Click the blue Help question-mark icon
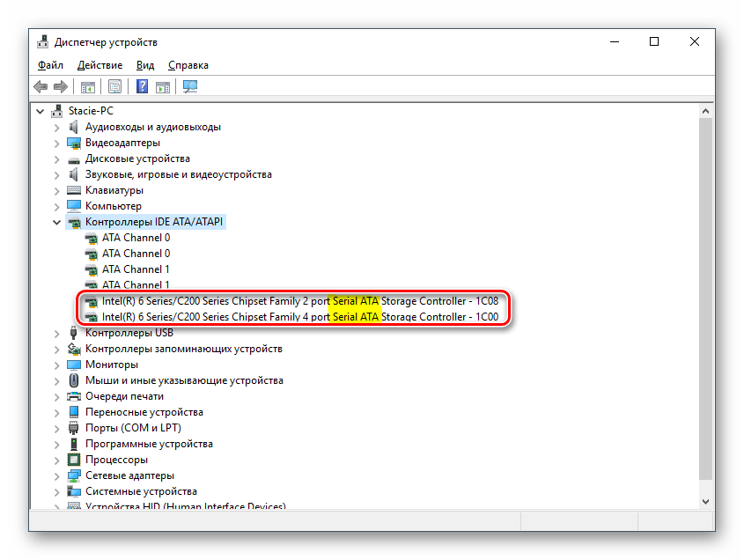The width and height of the screenshot is (744, 560). pyautogui.click(x=142, y=87)
